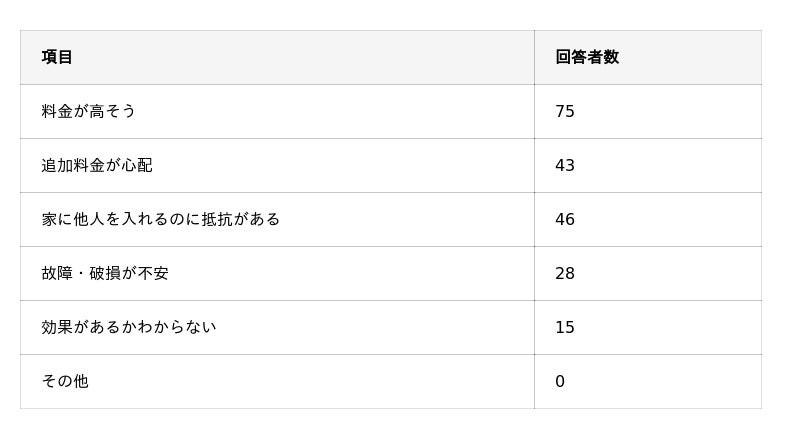The height and width of the screenshot is (439, 800).
Task: Select the cell with value 43
Action: click(x=565, y=165)
